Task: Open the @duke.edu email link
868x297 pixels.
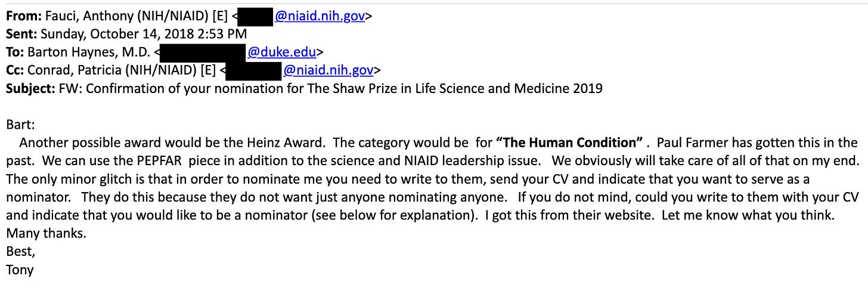Action: pyautogui.click(x=282, y=52)
